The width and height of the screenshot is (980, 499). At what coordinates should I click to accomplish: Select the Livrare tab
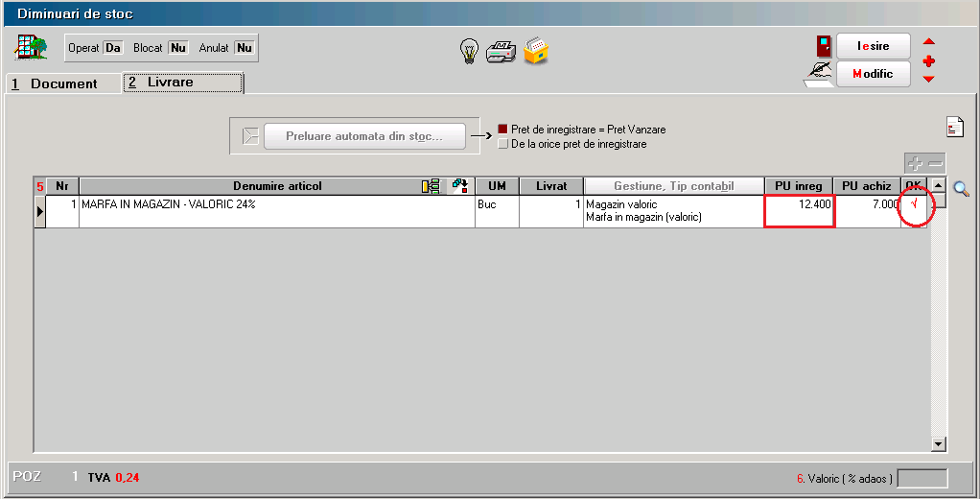click(182, 83)
